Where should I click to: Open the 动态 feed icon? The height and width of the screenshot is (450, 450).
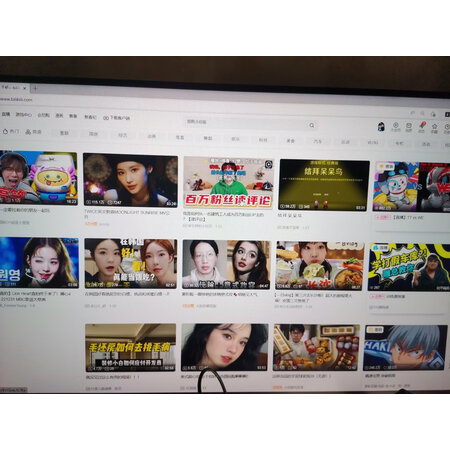[x=422, y=127]
